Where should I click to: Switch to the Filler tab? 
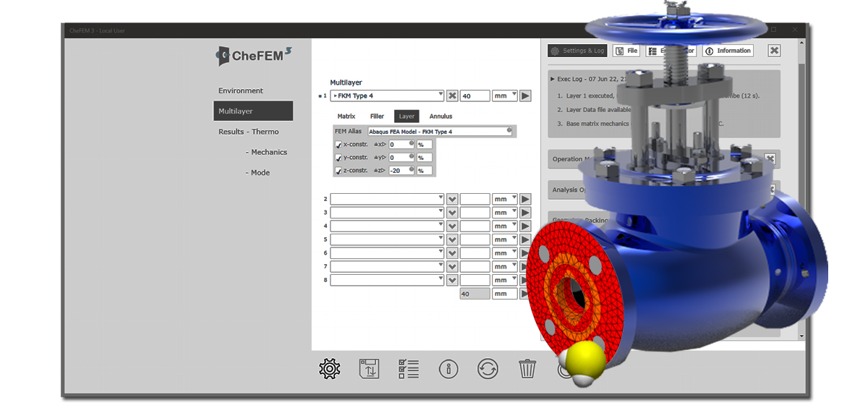click(377, 116)
